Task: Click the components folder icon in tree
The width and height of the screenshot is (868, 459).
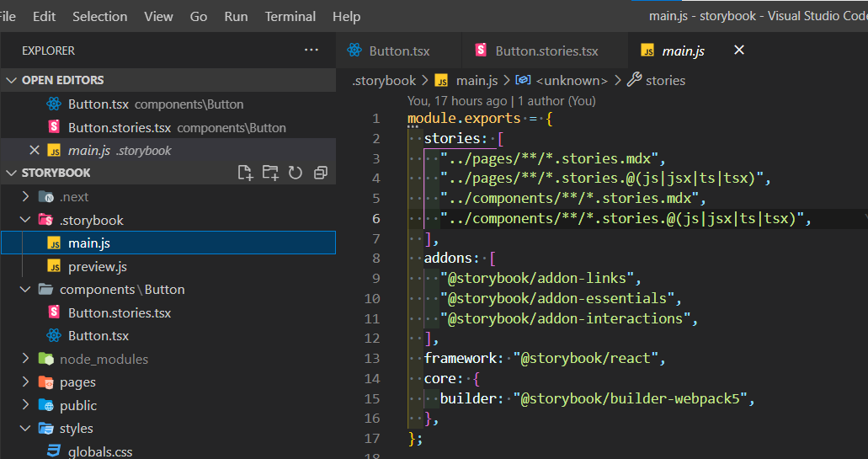Action: pos(46,289)
